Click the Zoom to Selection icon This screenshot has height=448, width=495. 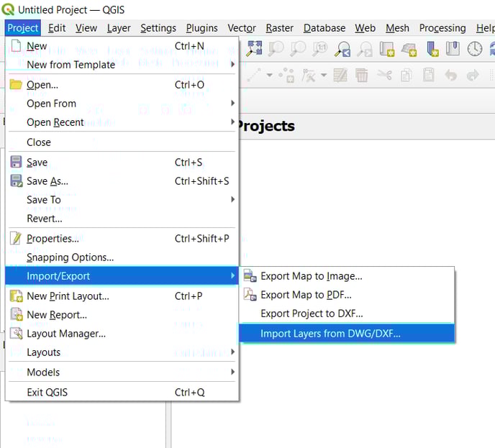(x=276, y=49)
